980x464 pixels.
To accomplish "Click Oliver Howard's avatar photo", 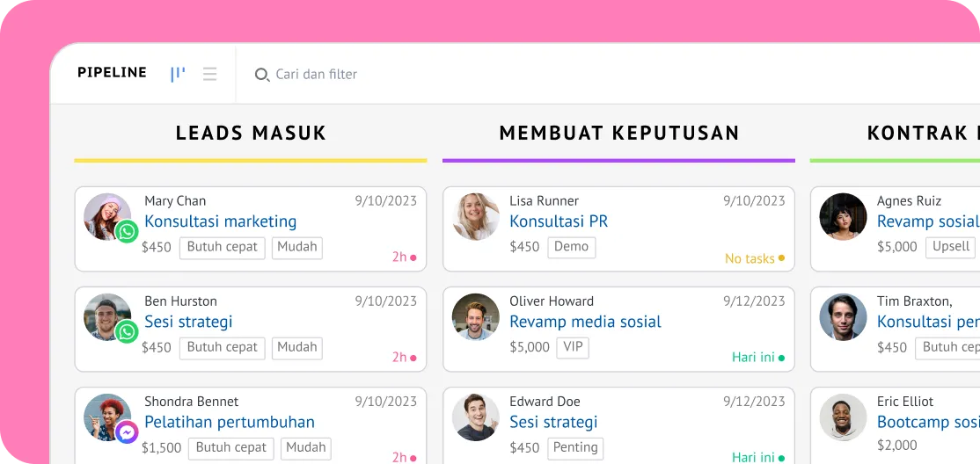I will (475, 316).
